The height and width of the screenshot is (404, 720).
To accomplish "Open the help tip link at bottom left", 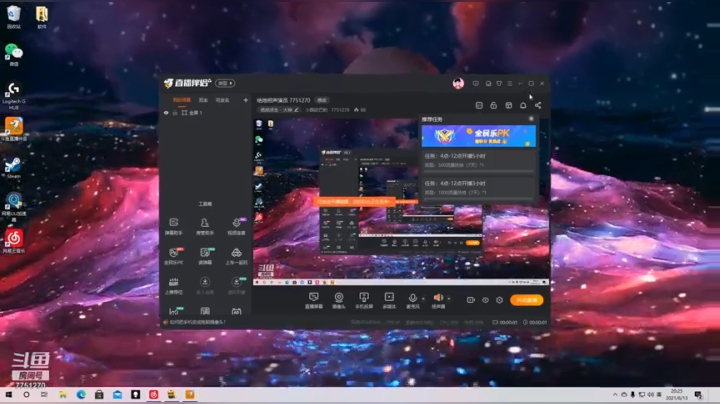I will click(x=197, y=322).
